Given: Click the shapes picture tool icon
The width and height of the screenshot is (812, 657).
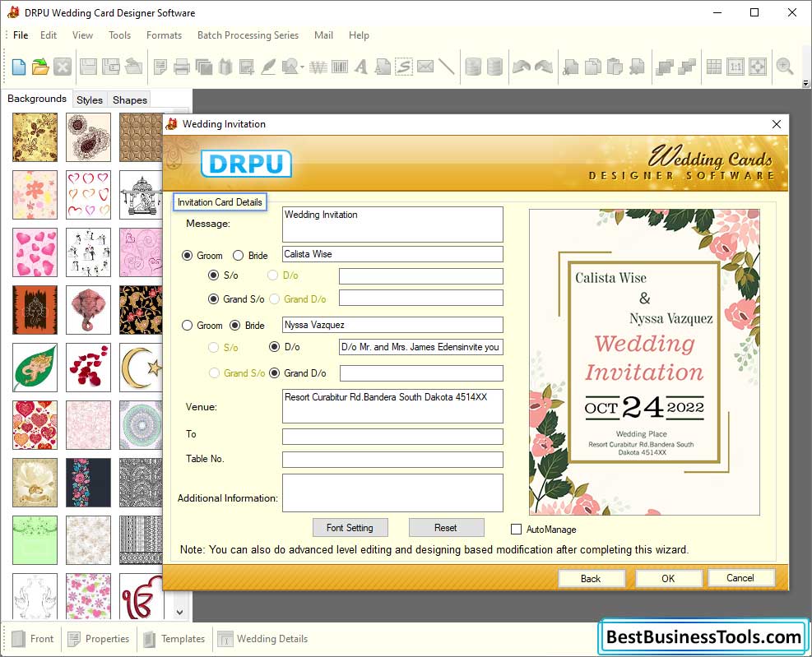Looking at the screenshot, I should point(290,67).
